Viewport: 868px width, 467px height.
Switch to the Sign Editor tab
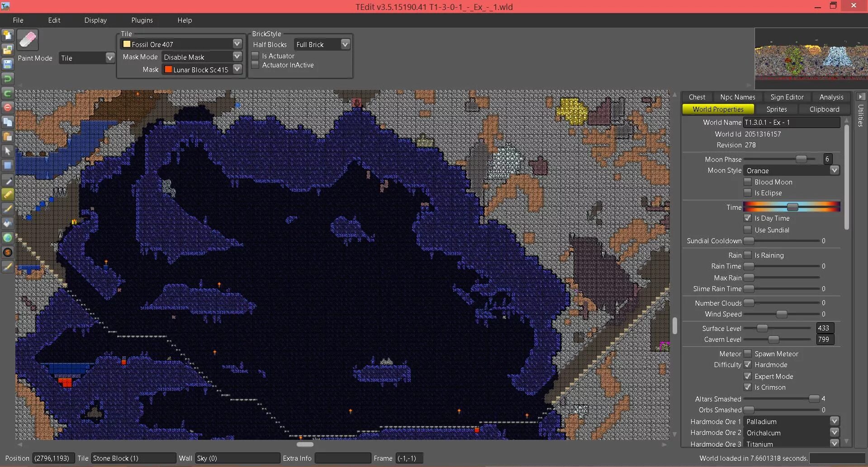(787, 97)
